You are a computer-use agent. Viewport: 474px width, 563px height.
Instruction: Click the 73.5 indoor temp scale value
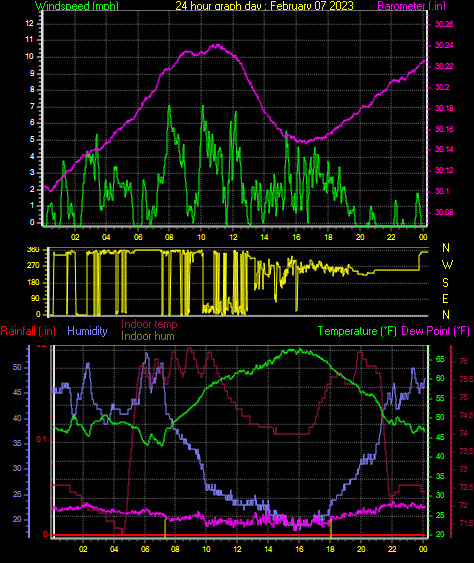[x=466, y=451]
